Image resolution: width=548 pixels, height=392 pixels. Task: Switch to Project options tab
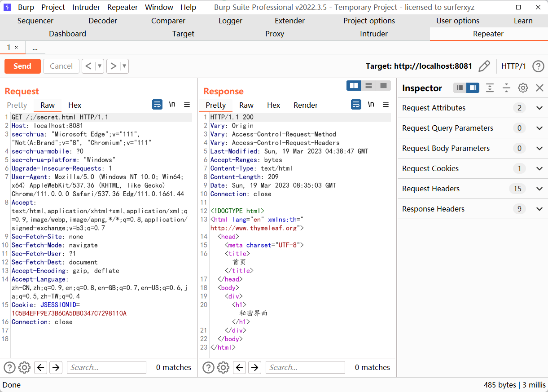[x=369, y=21]
